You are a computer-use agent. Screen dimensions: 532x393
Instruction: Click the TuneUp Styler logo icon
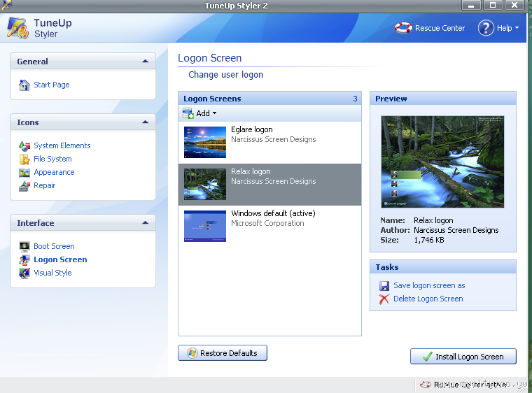(17, 28)
